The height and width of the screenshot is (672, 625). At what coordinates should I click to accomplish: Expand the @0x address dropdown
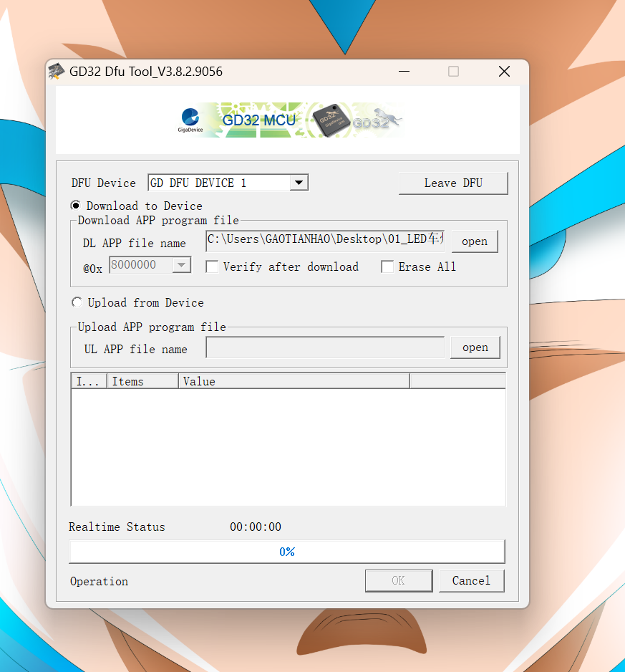click(182, 265)
